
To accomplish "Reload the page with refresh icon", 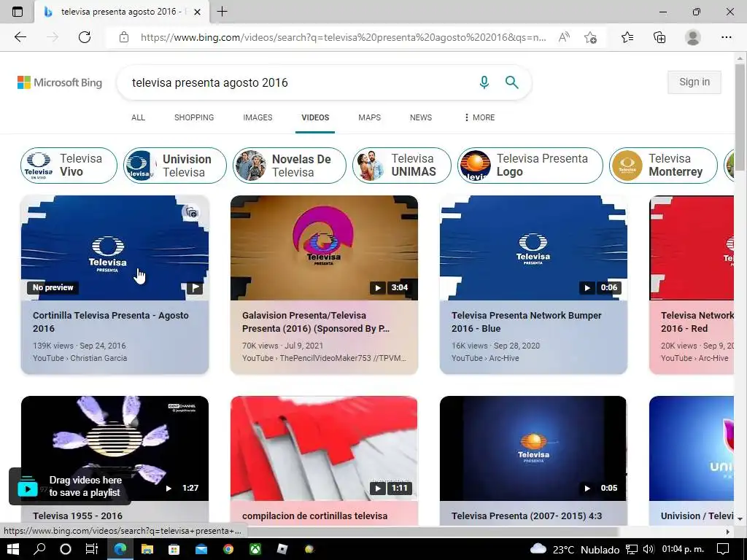I will coord(85,37).
